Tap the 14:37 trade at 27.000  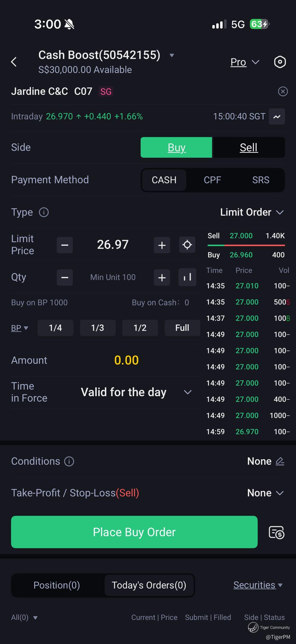coord(248,318)
